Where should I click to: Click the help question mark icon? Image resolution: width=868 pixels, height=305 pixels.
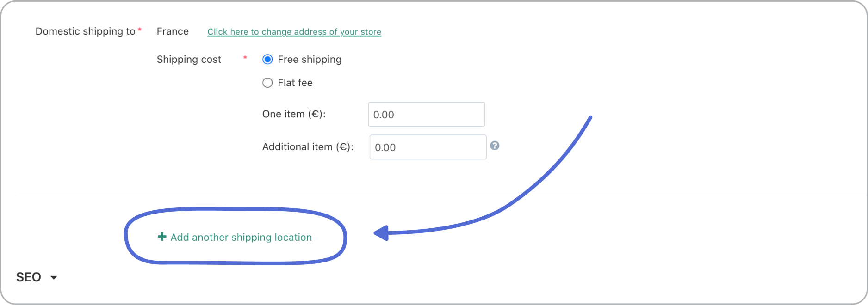[495, 146]
